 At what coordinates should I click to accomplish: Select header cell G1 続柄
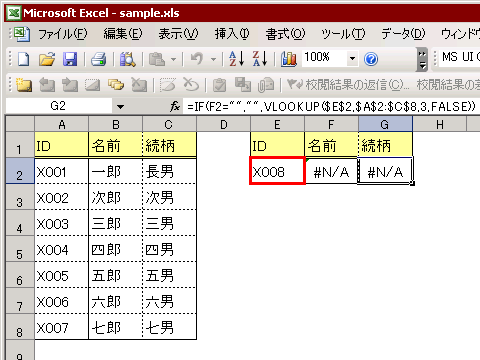(x=385, y=145)
